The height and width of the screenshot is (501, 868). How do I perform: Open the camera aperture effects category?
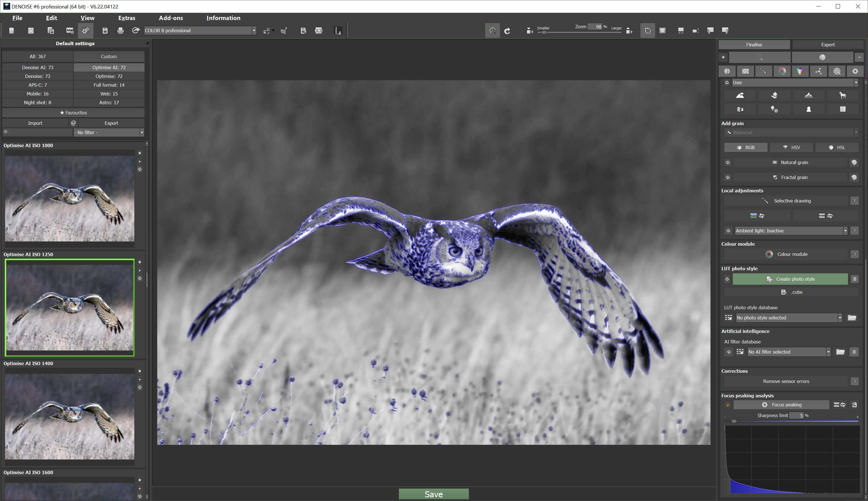pyautogui.click(x=855, y=71)
